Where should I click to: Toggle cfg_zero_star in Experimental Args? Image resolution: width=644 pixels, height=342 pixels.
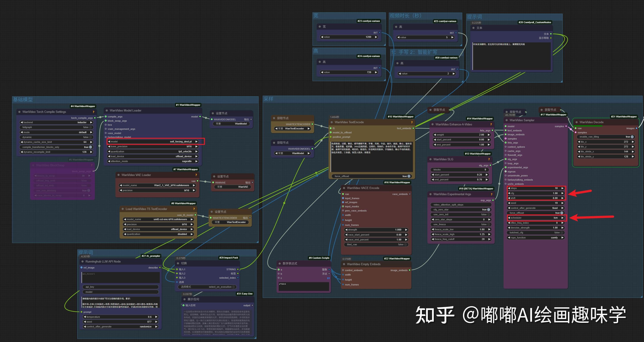point(488,210)
